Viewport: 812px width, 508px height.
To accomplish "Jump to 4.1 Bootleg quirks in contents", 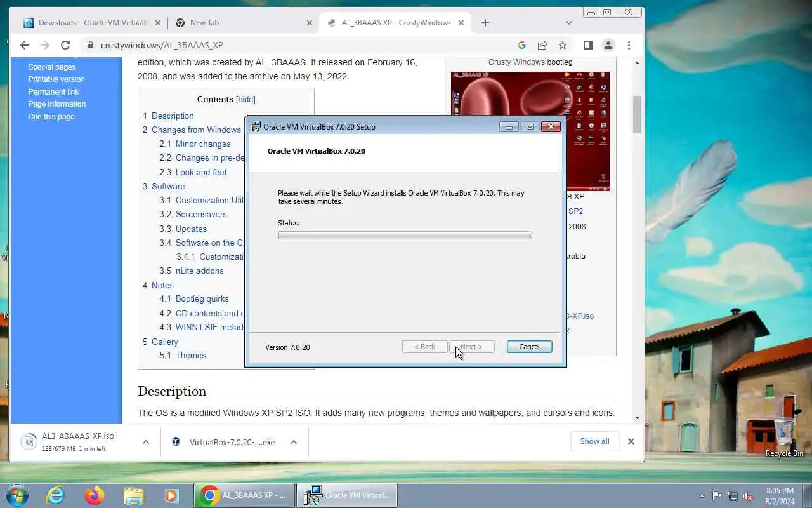I will [x=194, y=298].
